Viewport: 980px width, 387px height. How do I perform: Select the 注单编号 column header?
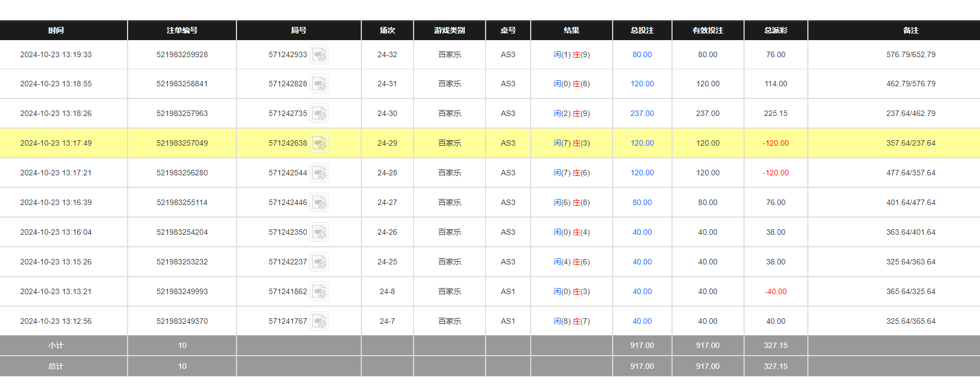[x=182, y=31]
